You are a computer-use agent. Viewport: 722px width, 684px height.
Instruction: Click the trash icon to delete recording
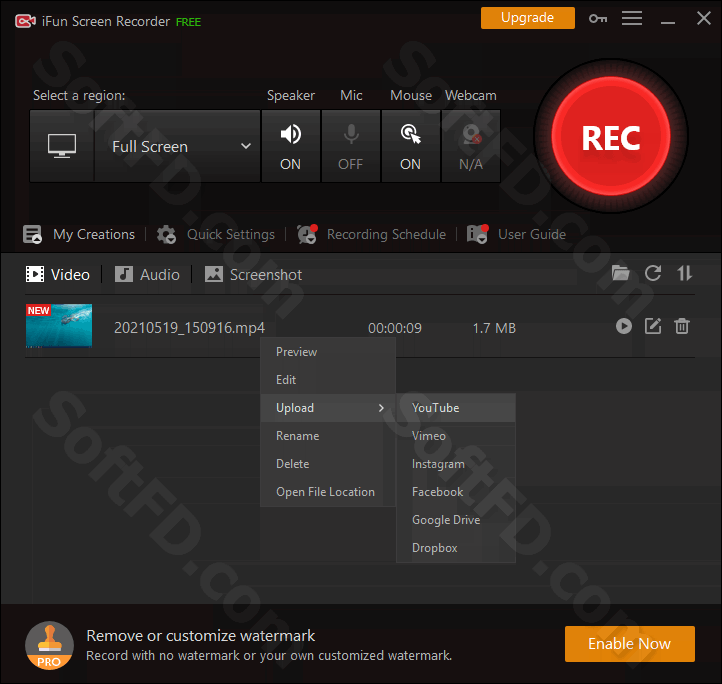point(682,326)
